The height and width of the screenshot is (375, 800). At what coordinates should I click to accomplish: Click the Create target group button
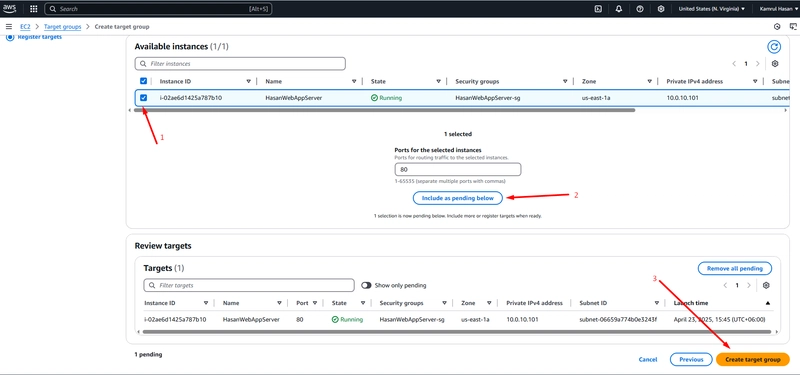pyautogui.click(x=753, y=360)
